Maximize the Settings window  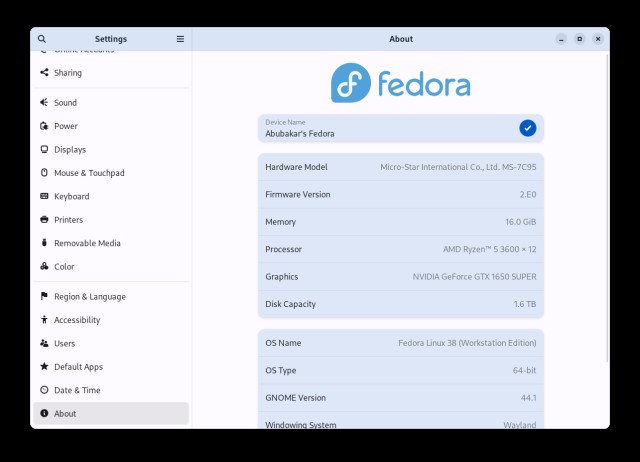580,39
